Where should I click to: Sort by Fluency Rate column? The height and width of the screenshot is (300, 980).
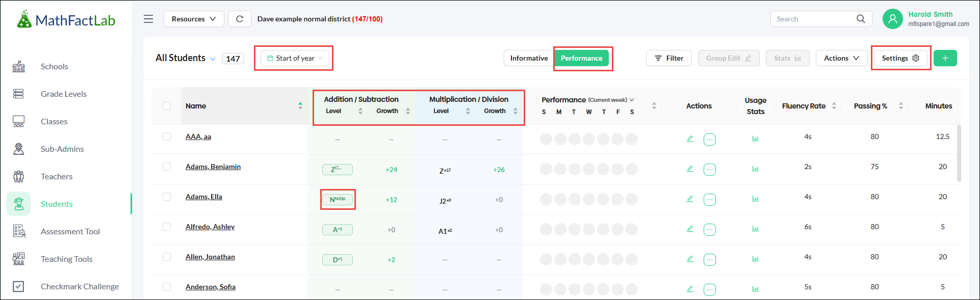[x=834, y=106]
